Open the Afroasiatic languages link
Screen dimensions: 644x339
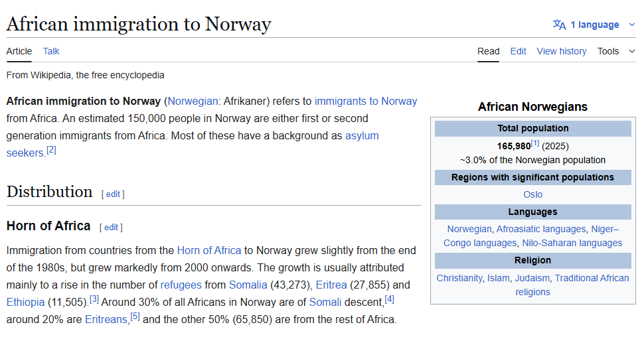click(541, 229)
